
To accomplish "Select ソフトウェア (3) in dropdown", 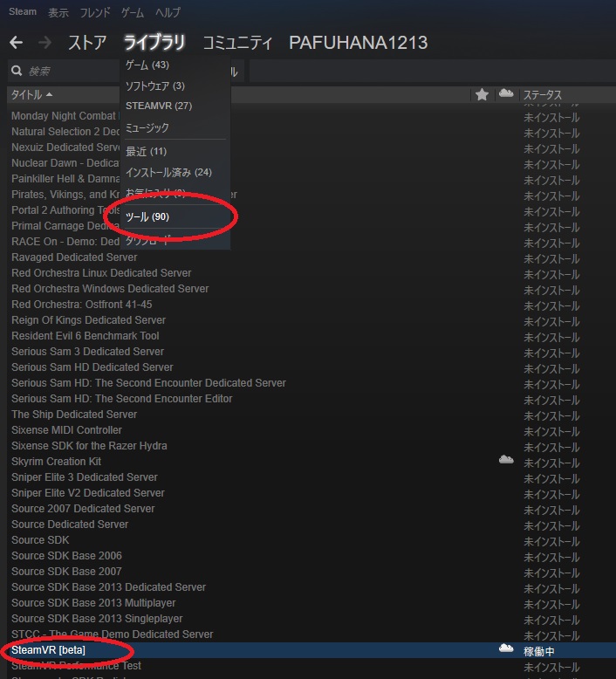I will [x=155, y=86].
